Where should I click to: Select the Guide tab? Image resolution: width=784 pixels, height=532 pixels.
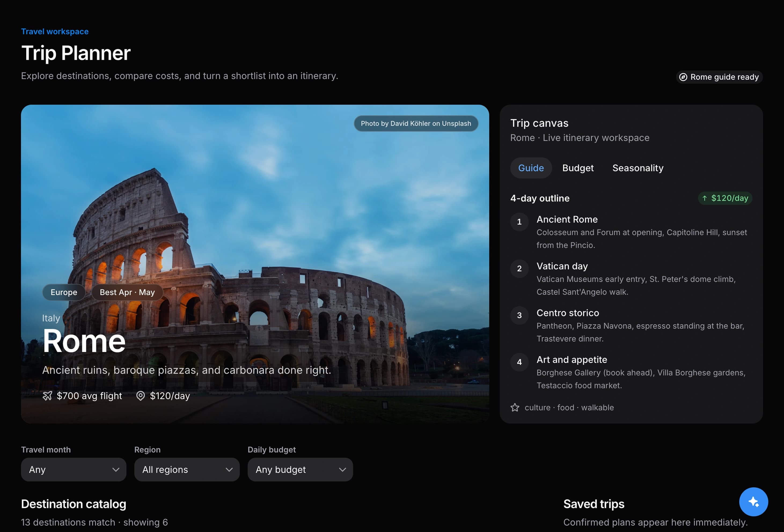531,168
